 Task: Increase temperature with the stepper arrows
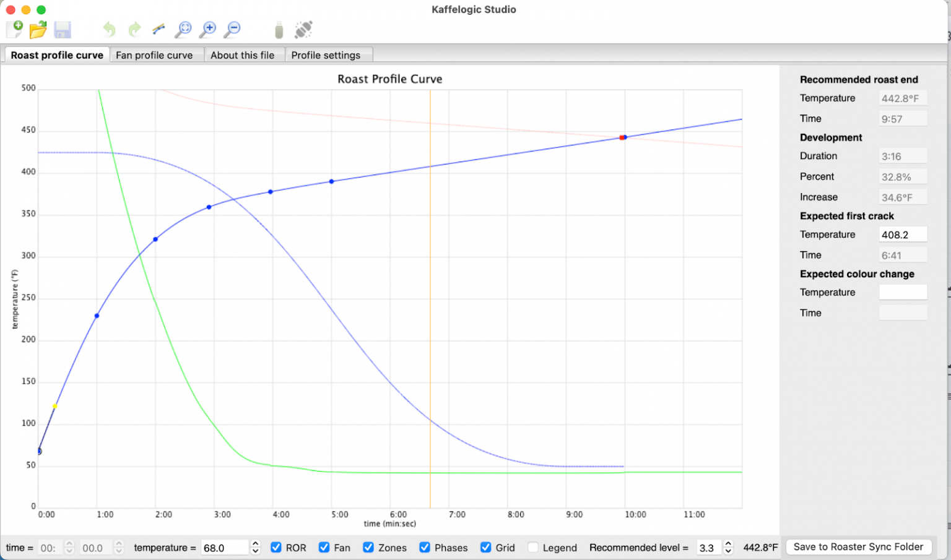click(254, 544)
